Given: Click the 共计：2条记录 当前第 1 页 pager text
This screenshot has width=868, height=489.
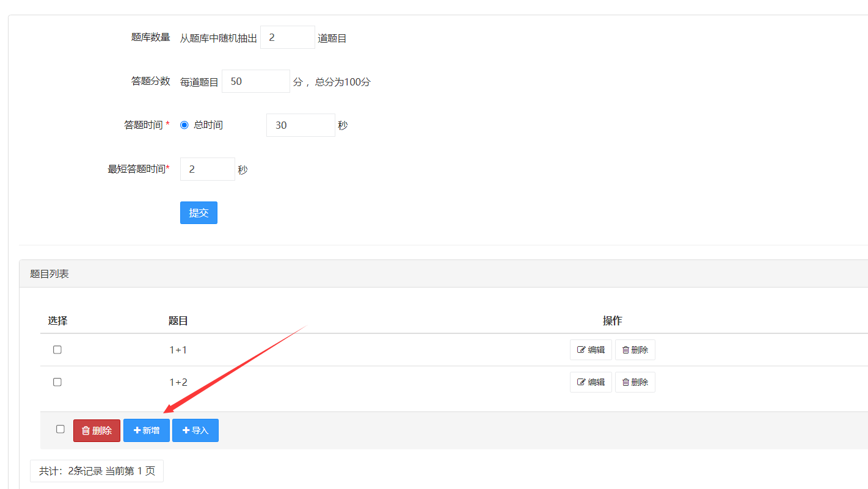Looking at the screenshot, I should [97, 471].
